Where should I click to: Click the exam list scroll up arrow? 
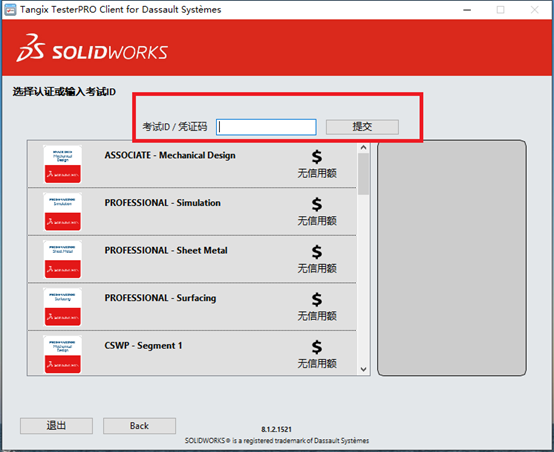364,147
